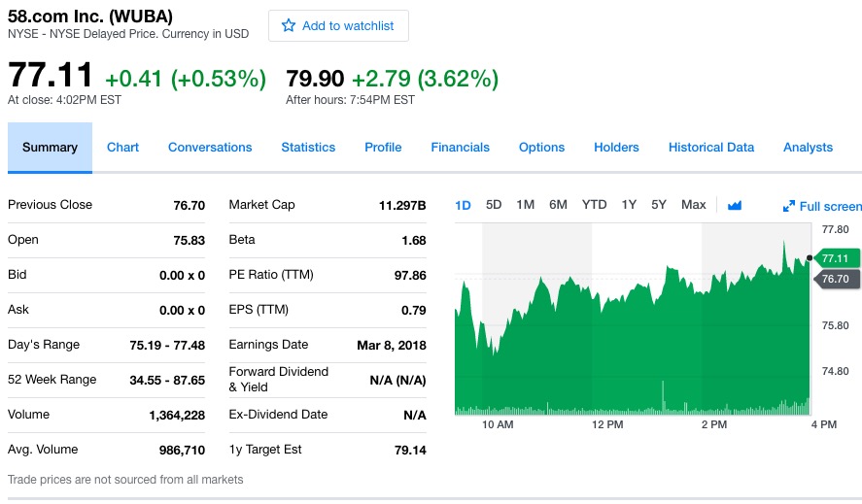Click the At close: 4:02PM EST text
The width and height of the screenshot is (862, 504).
click(64, 100)
